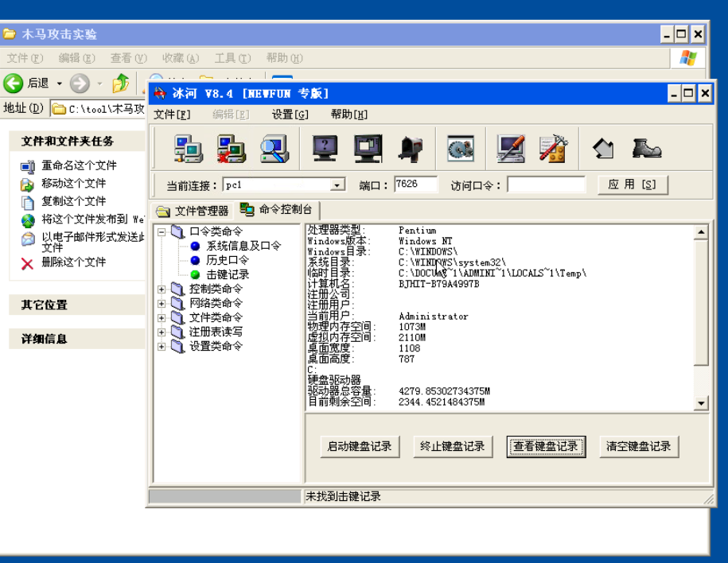Viewport: 728px width, 563px height.
Task: Click the boot exit toolbar icon
Action: click(646, 149)
